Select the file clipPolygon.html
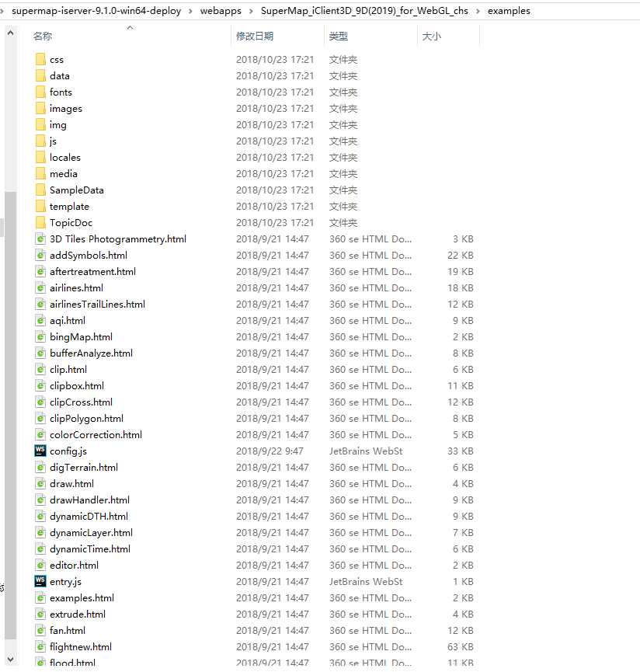Image resolution: width=640 pixels, height=672 pixels. (86, 418)
